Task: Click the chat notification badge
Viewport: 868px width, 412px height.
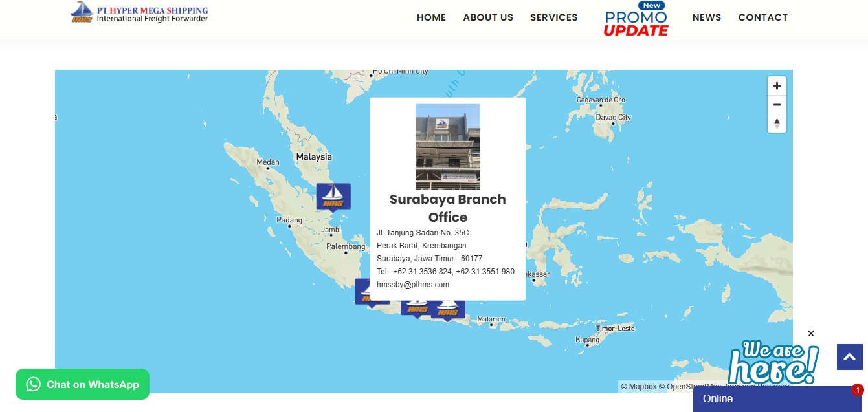Action: tap(858, 390)
